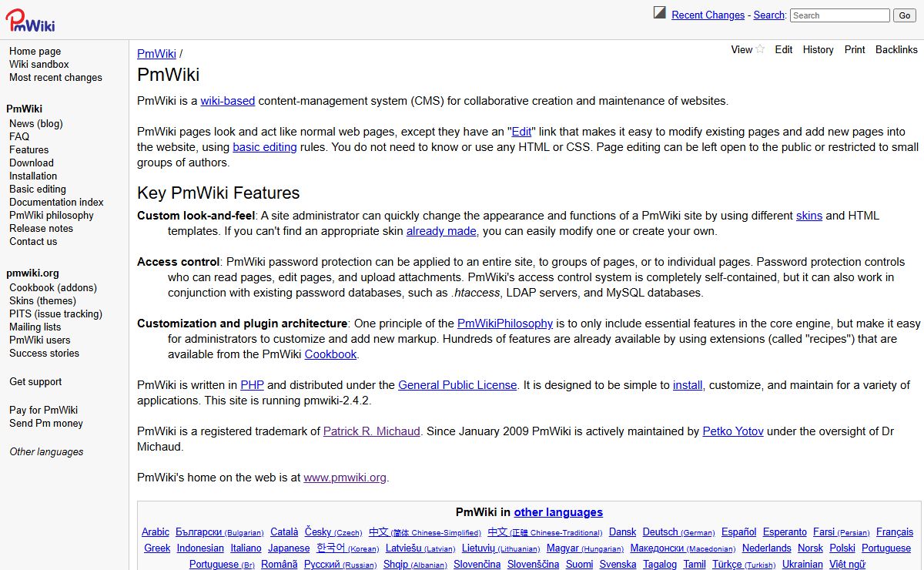Open the Patrick R. Michaud link
The image size is (924, 570).
pos(371,431)
